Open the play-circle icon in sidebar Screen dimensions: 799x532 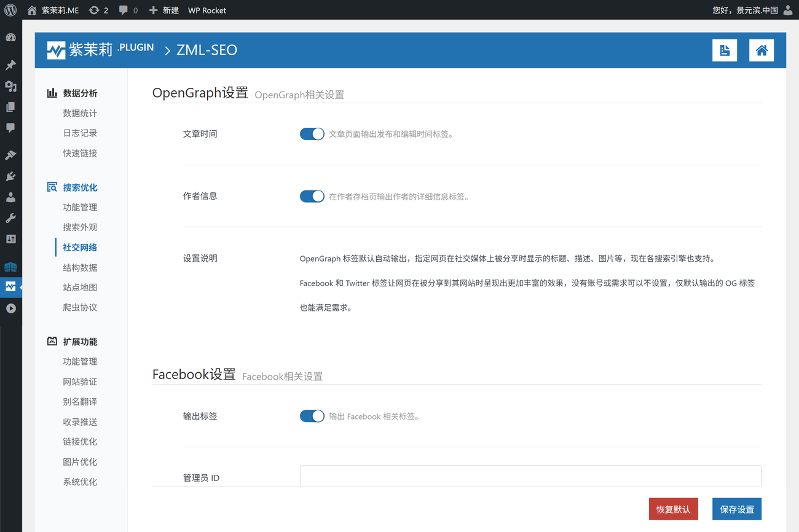point(10,308)
